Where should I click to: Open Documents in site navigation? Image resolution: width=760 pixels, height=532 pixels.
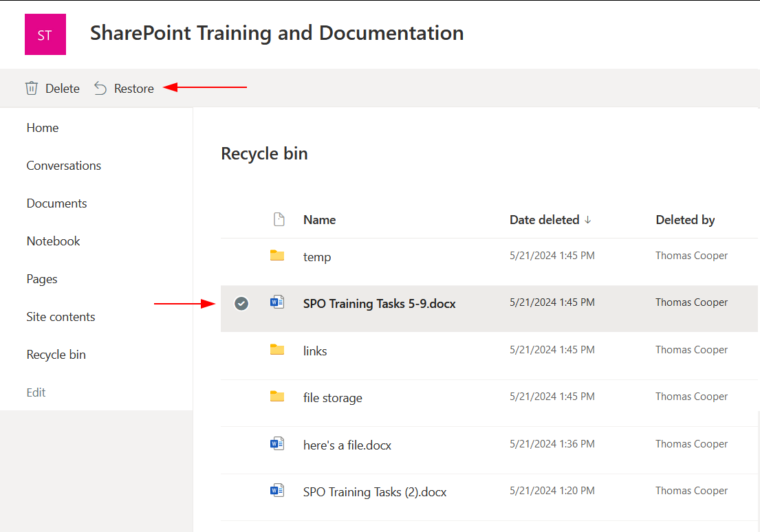pos(56,203)
